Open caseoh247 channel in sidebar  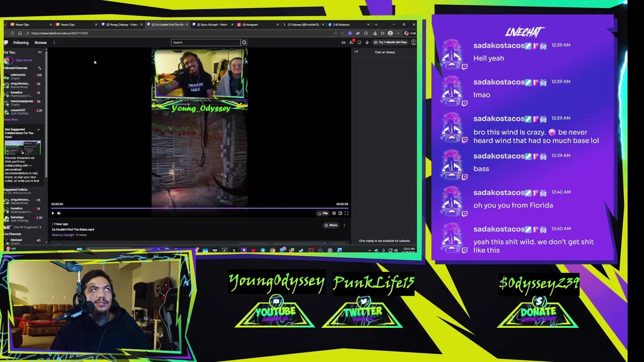pos(23,111)
